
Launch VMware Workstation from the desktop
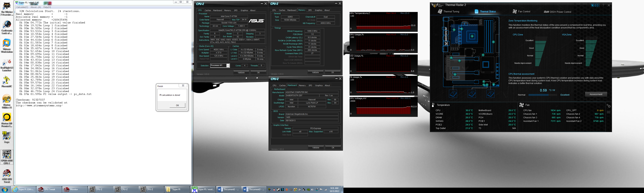pos(7,46)
